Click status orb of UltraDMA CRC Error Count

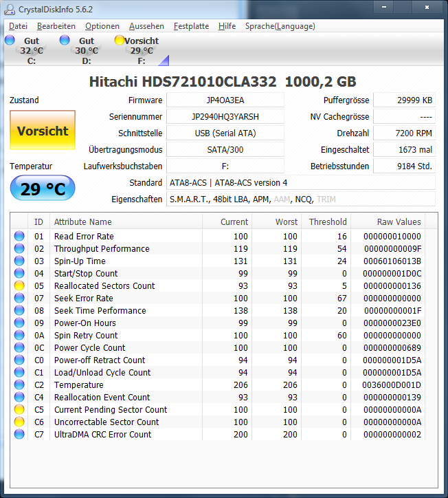click(x=19, y=434)
